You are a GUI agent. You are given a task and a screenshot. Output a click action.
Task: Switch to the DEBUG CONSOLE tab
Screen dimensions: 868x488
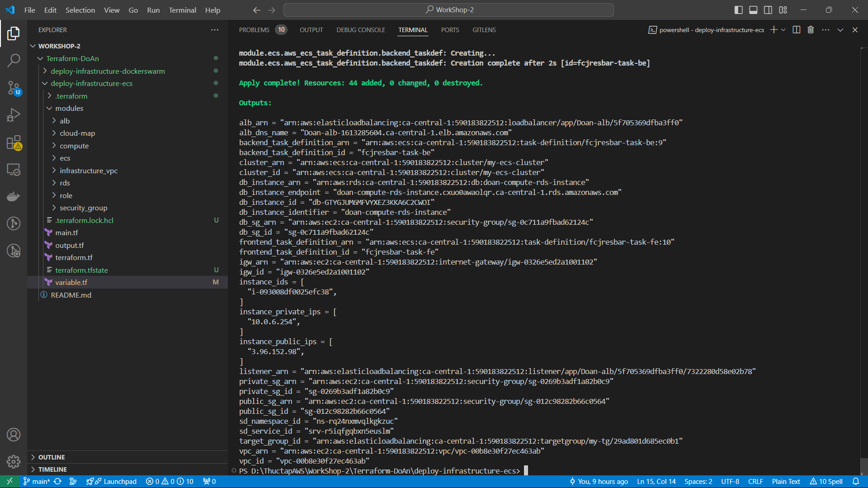coord(361,30)
